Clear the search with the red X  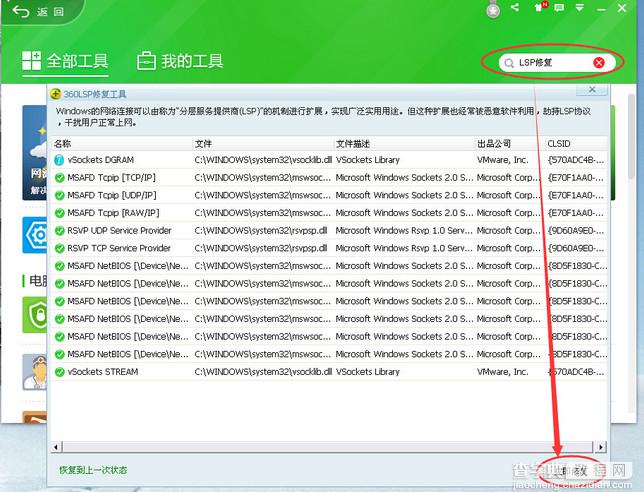coord(599,62)
